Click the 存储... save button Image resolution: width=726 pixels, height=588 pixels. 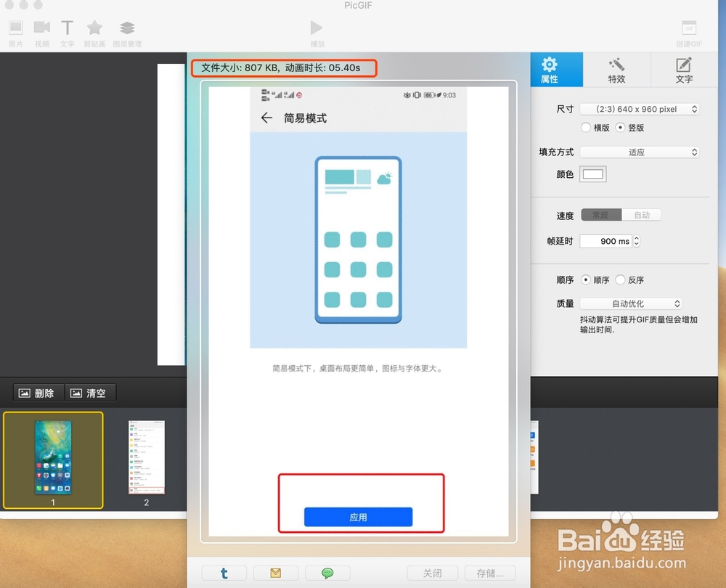click(x=490, y=573)
